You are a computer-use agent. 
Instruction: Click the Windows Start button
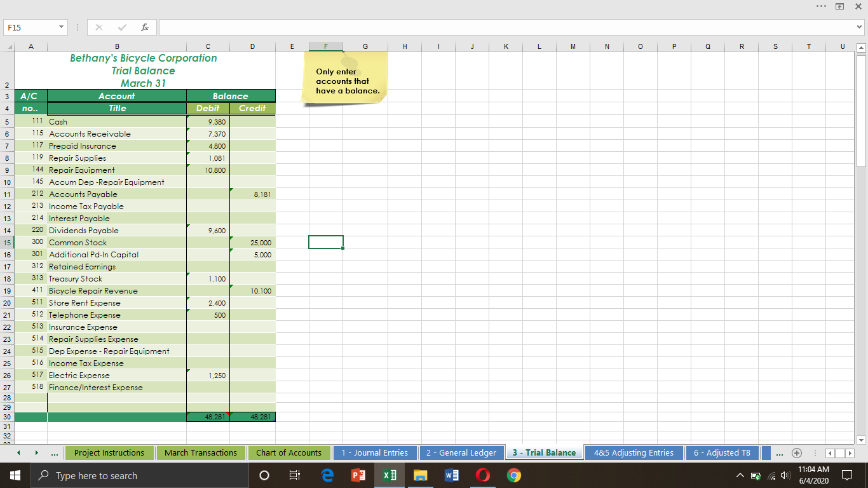click(x=15, y=475)
